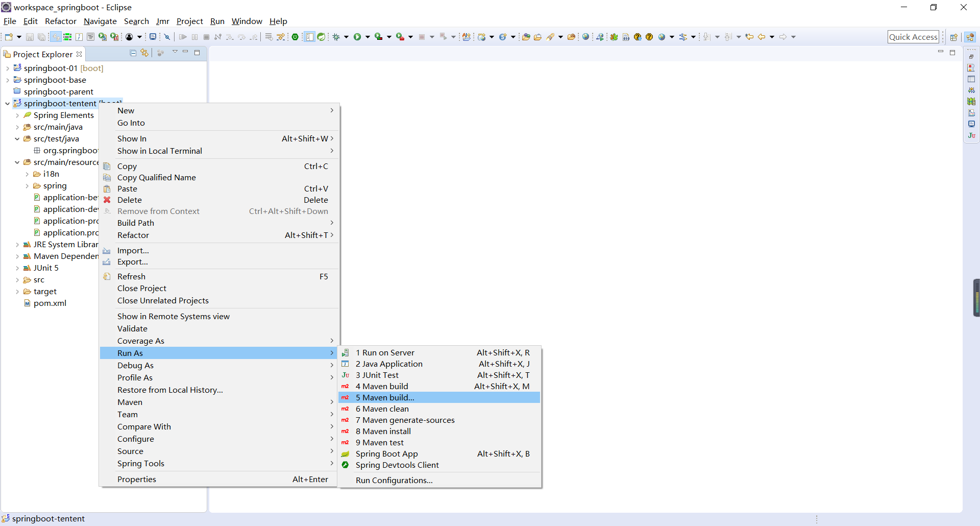
Task: Open the Window menu in menu bar
Action: tap(247, 21)
